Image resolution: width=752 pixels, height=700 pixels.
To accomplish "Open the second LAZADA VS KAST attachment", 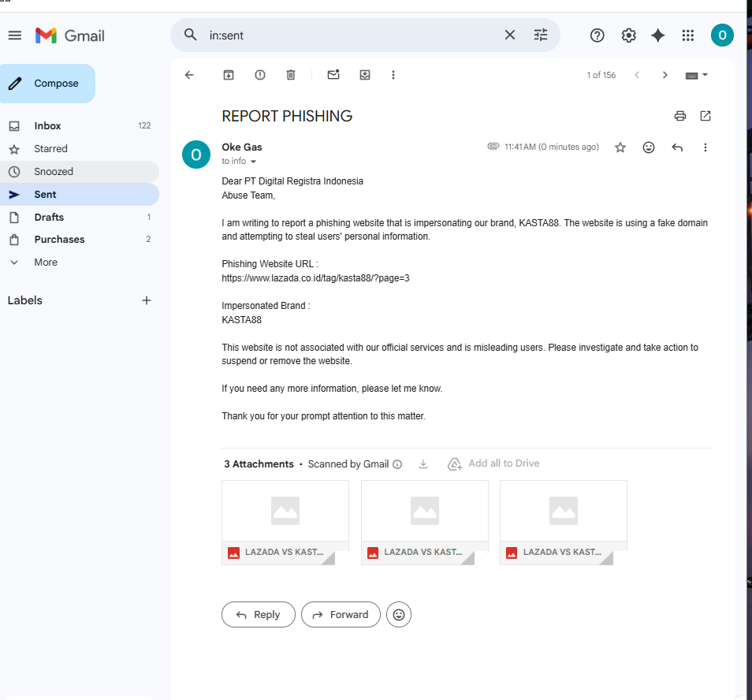I will (424, 523).
